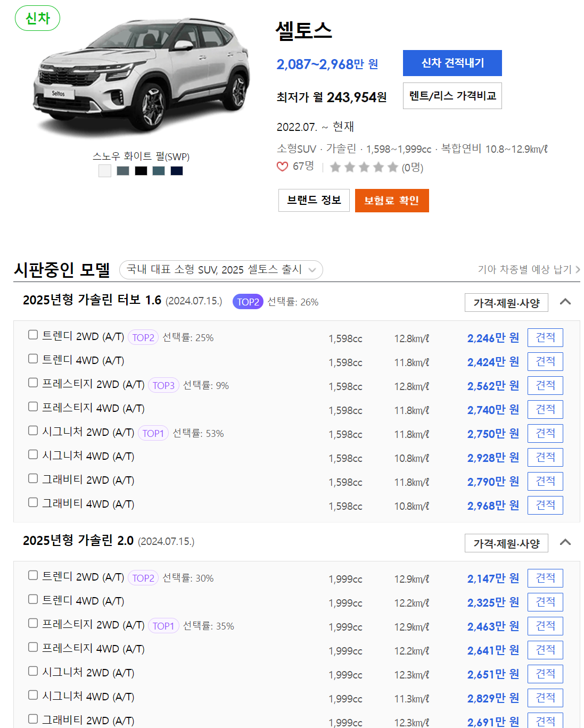The width and height of the screenshot is (584, 728).
Task: Open 브랜드 정보
Action: pos(314,200)
